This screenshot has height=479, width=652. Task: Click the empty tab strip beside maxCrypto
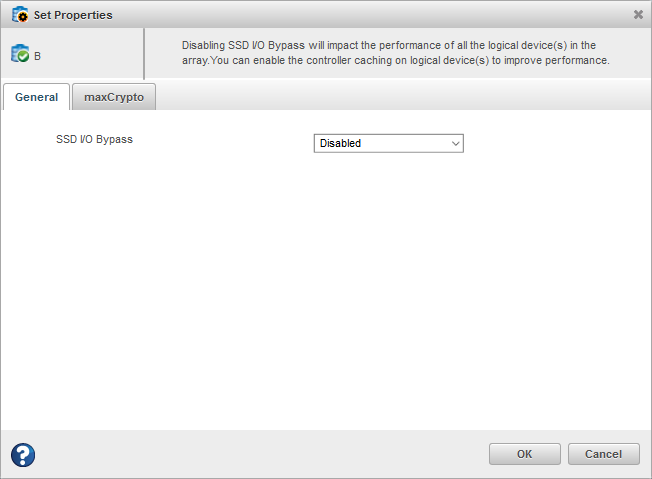[400, 96]
